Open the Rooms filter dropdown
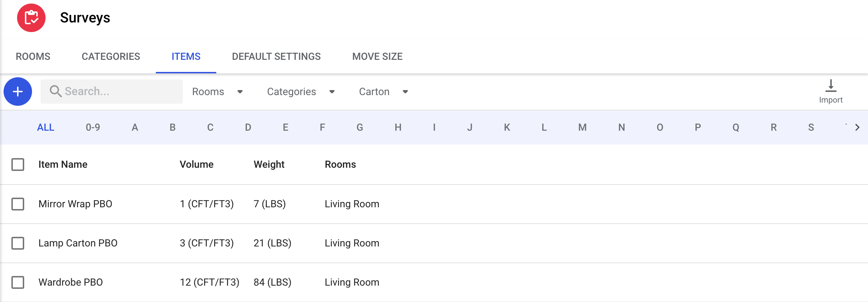 [217, 92]
